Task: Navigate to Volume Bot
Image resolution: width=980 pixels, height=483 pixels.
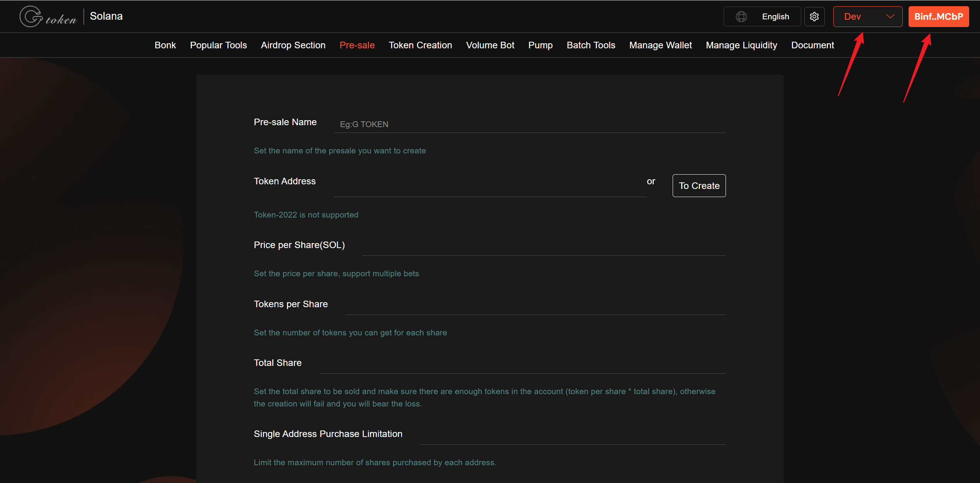Action: (490, 45)
